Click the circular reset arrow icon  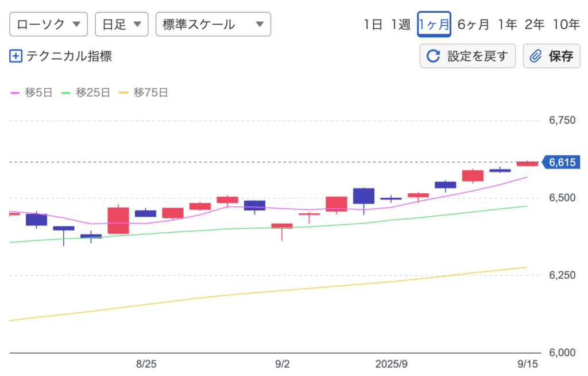click(433, 56)
